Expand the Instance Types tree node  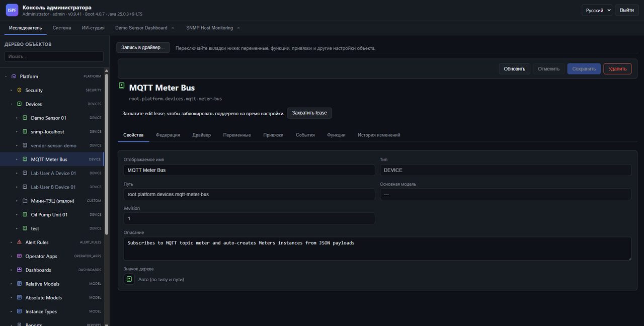[11, 311]
